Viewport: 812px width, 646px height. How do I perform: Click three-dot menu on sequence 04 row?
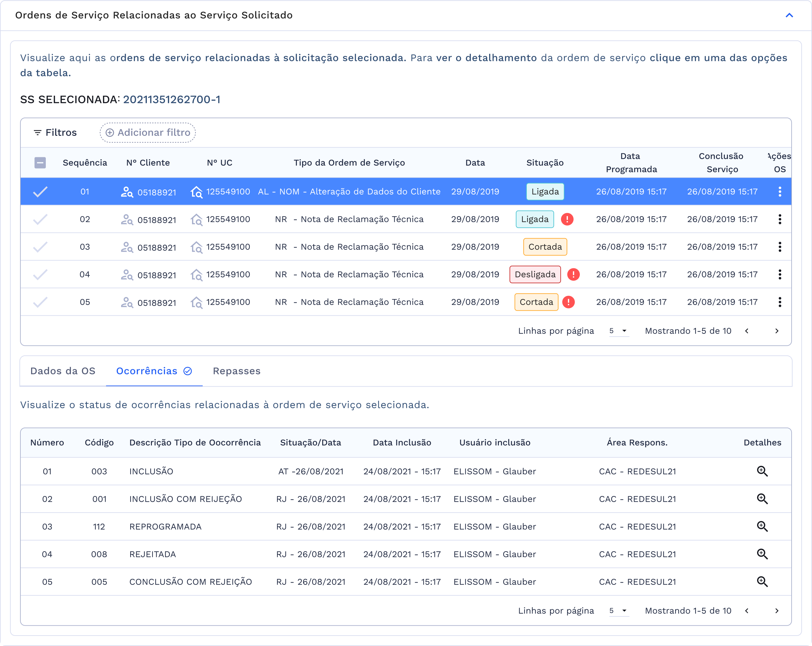[x=779, y=274]
